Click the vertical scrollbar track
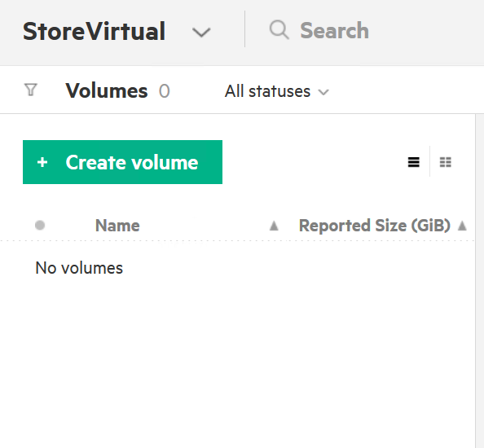 coord(480,281)
